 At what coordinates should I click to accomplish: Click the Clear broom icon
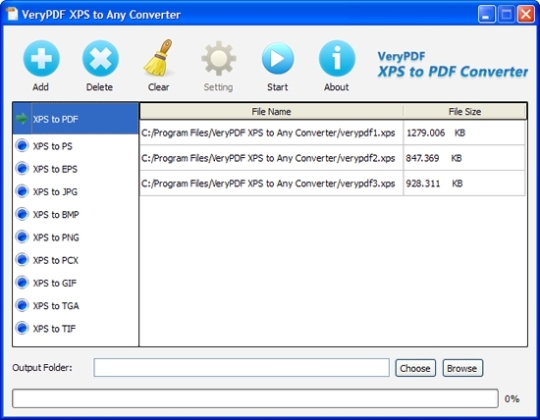pyautogui.click(x=159, y=57)
